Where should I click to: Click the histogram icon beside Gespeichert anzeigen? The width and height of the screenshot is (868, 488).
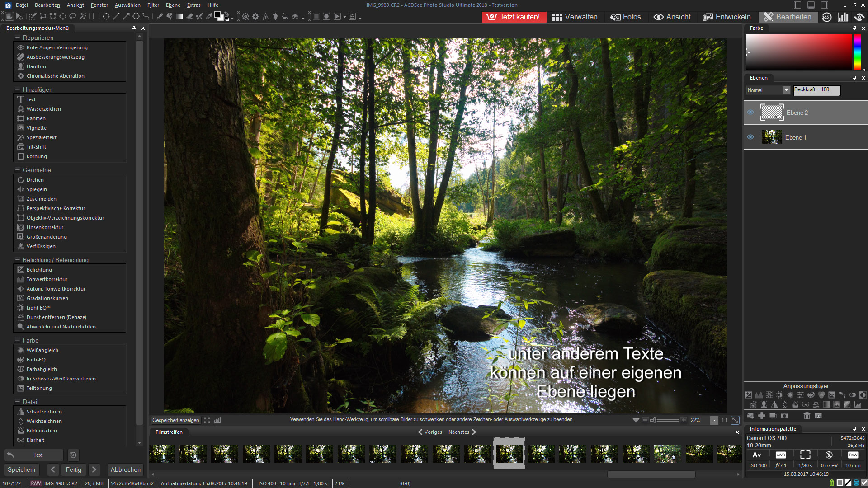217,420
